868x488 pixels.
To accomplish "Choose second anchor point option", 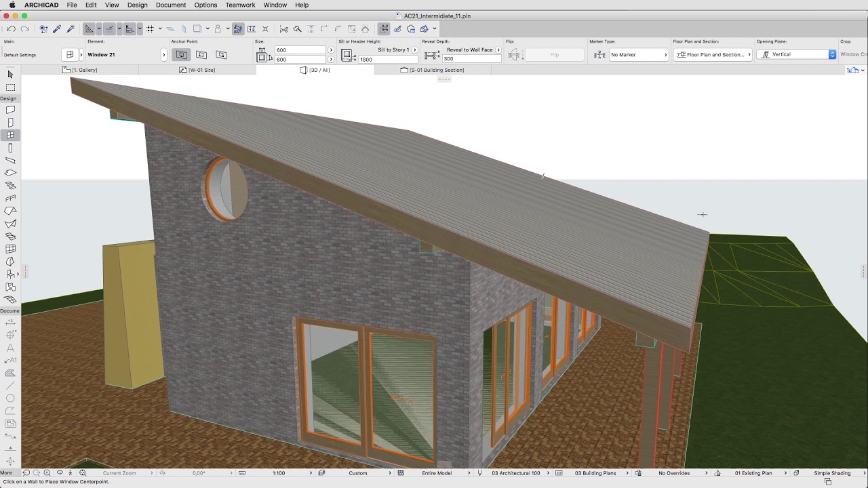I will click(x=201, y=54).
